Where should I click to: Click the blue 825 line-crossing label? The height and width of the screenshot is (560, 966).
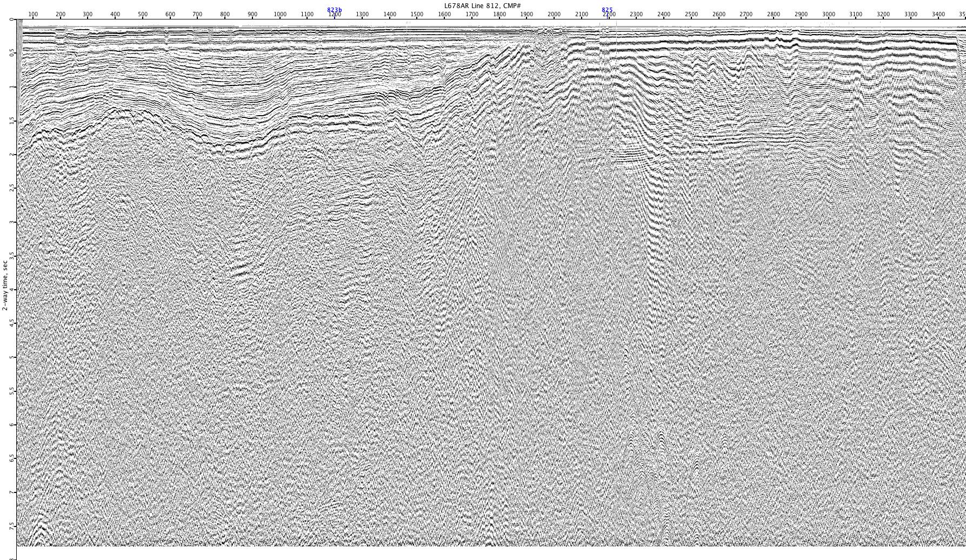[607, 10]
